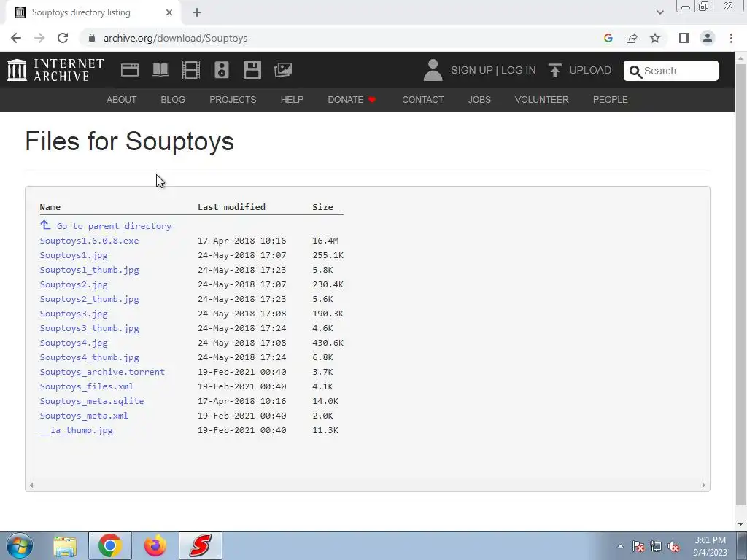Open Firefox from taskbar
Screen dimensions: 747x560
tap(155, 545)
